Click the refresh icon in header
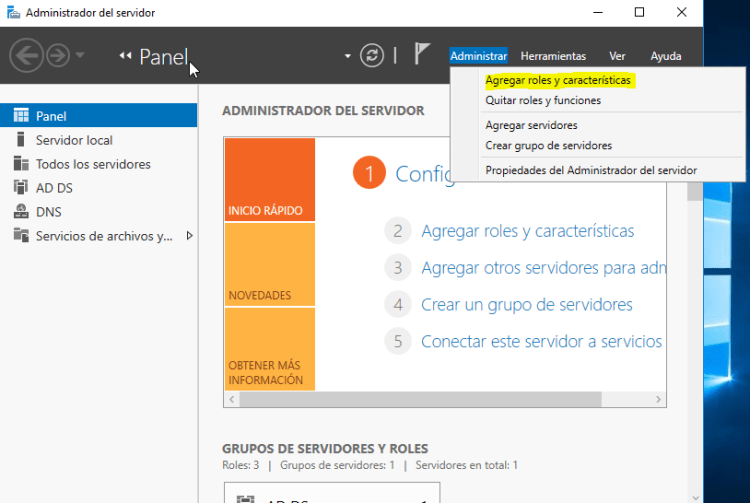This screenshot has width=750, height=503. tap(372, 55)
